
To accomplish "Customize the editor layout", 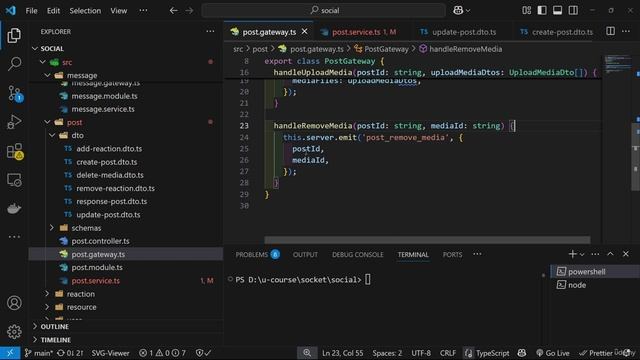I will (527, 11).
